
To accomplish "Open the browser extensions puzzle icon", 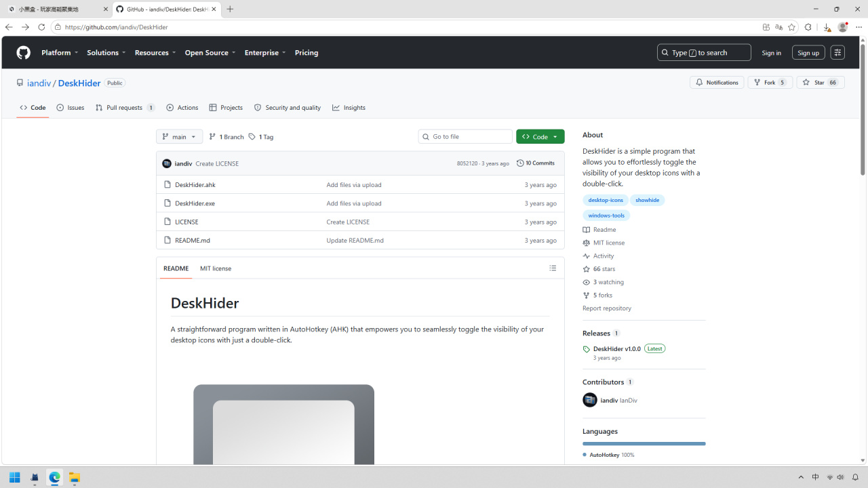I will tap(808, 27).
